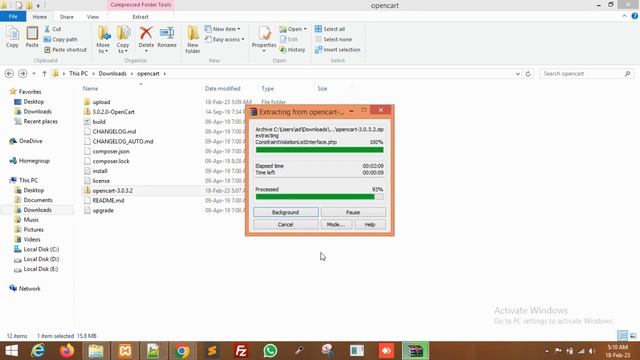Expand the Open button dropdown
Viewport: 640px width, 360px height.
point(305,29)
